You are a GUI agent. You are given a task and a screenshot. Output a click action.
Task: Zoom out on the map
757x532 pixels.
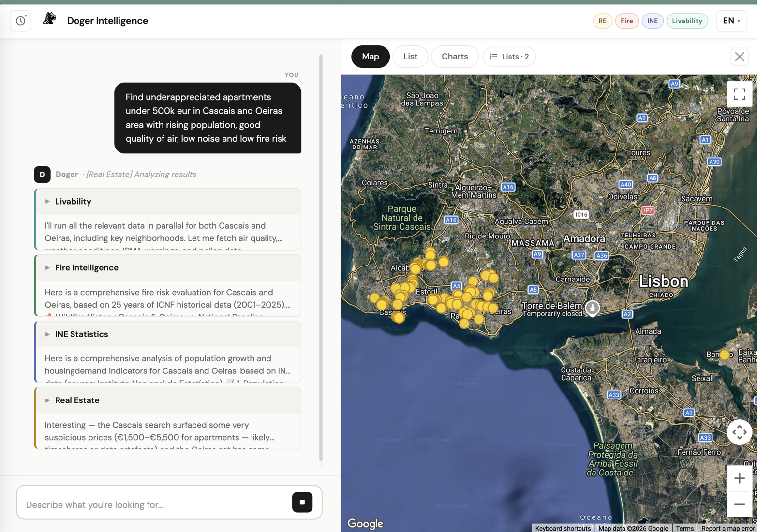(739, 504)
